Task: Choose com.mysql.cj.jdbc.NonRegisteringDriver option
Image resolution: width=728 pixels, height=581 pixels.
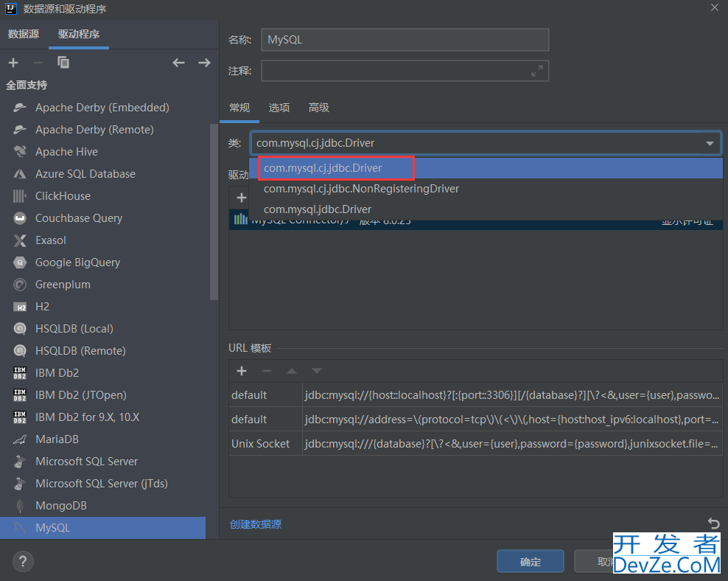Action: (x=486, y=189)
